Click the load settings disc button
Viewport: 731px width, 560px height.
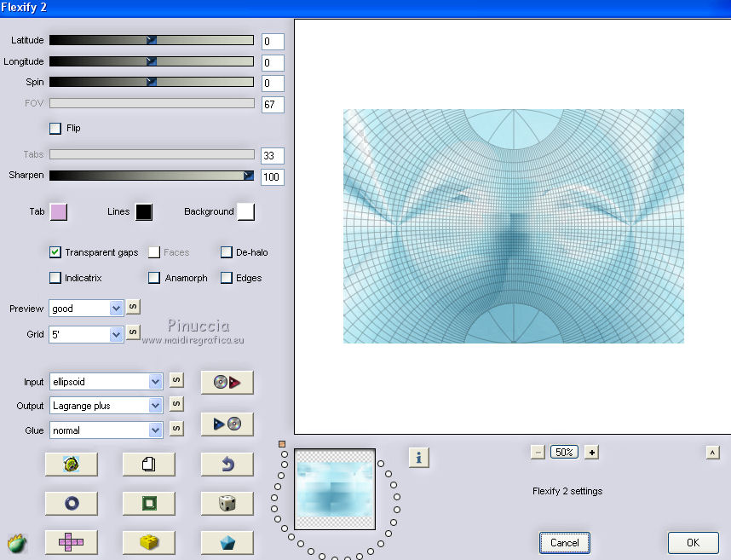pos(227,383)
